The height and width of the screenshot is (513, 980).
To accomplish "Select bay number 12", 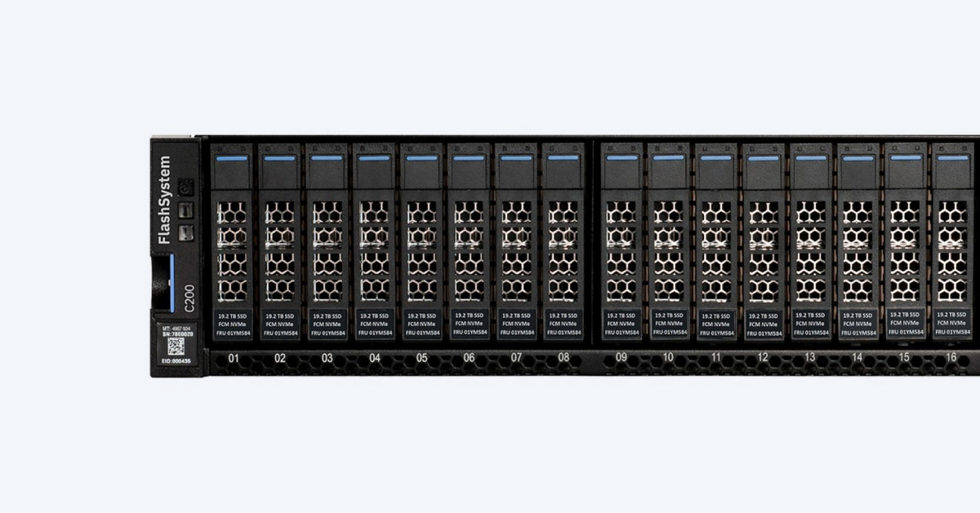I will [x=763, y=358].
